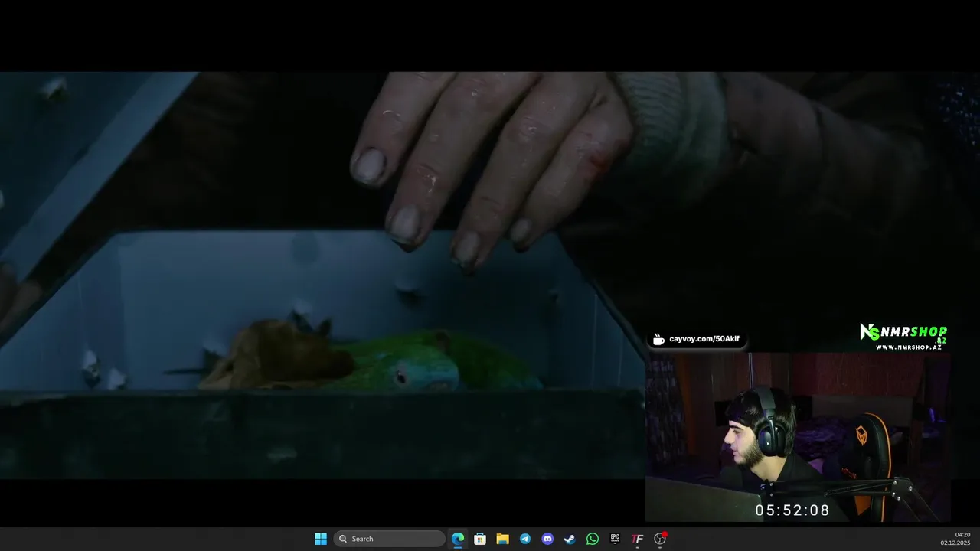Open WhatsApp from the taskbar
The width and height of the screenshot is (980, 551).
(593, 539)
